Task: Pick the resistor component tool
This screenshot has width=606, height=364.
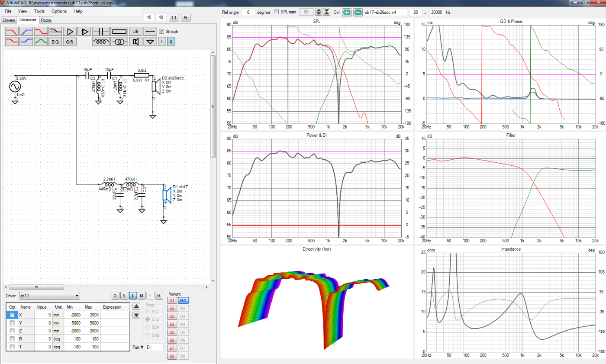Action: (x=119, y=31)
